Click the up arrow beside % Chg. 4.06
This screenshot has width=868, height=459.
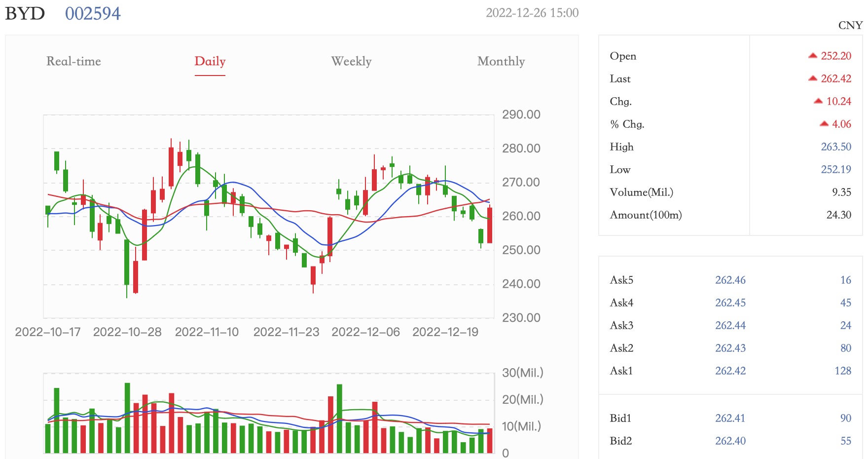tap(824, 124)
